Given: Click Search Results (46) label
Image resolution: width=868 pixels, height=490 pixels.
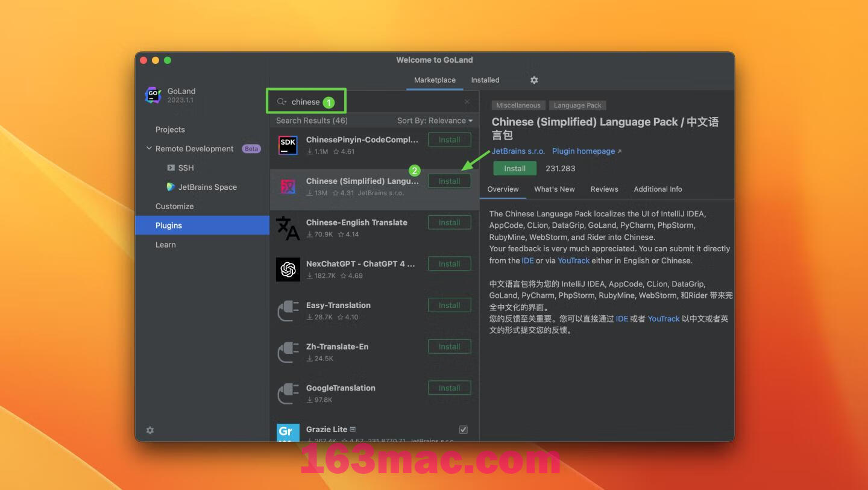Looking at the screenshot, I should click(312, 121).
